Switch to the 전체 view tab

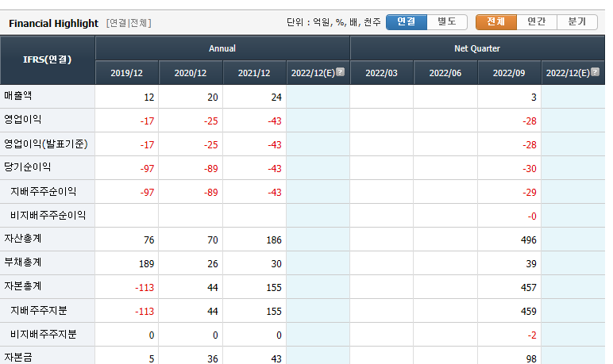tap(496, 22)
